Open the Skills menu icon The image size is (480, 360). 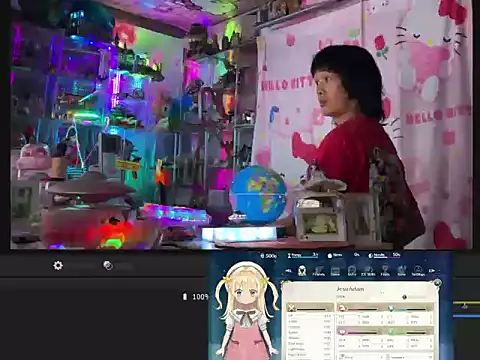click(352, 271)
